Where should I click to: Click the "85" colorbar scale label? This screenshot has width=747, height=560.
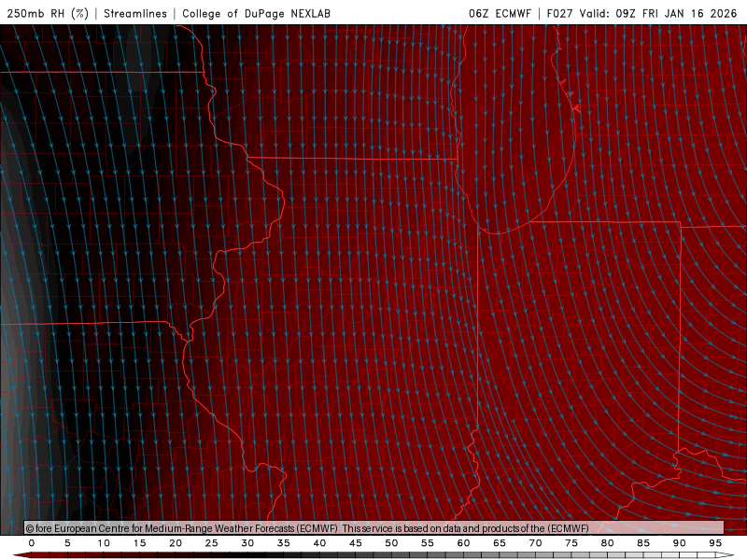(643, 543)
